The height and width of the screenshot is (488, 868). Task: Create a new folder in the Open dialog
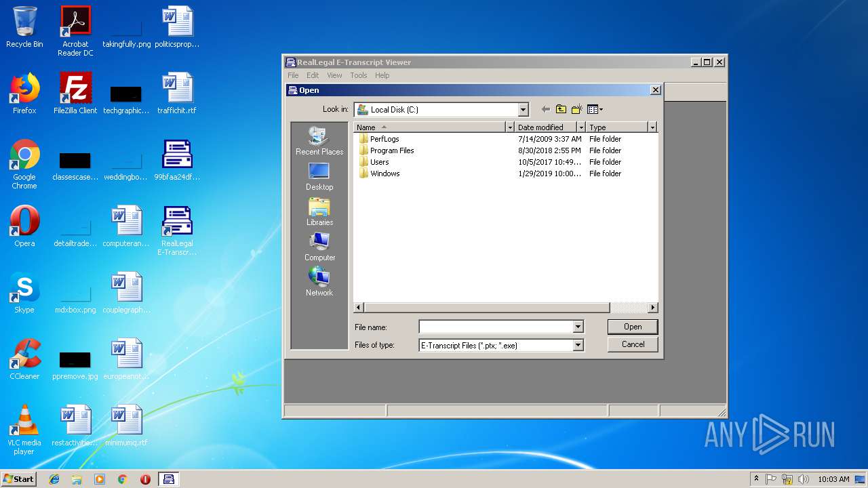[576, 109]
